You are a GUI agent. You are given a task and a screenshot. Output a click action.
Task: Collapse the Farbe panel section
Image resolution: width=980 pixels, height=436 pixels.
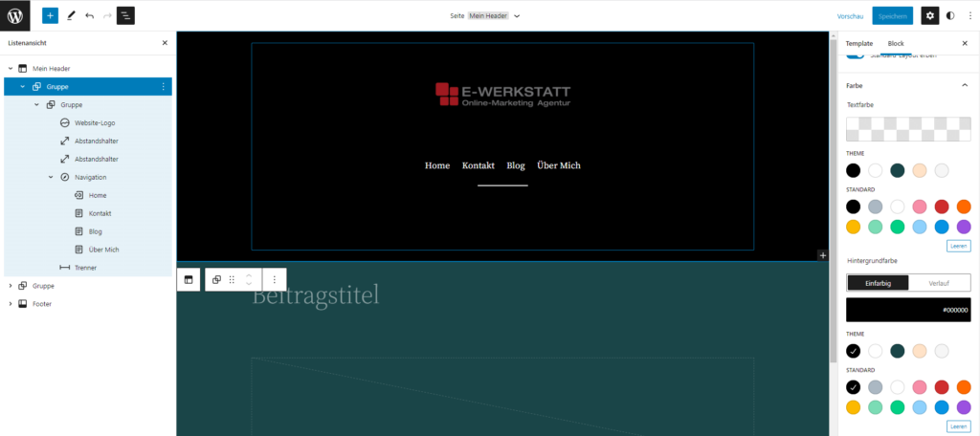[965, 86]
